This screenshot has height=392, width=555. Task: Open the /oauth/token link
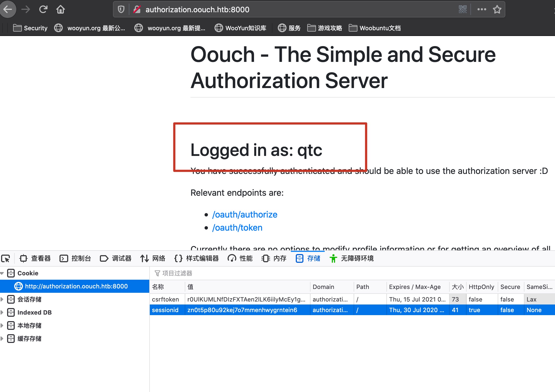pyautogui.click(x=237, y=228)
